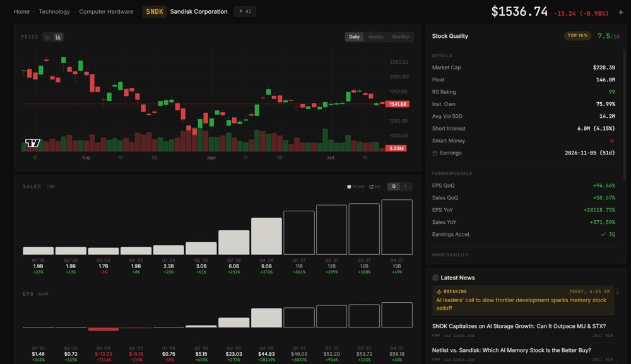Open the + AI button
Viewport: 631px width, 364px height.
point(245,11)
